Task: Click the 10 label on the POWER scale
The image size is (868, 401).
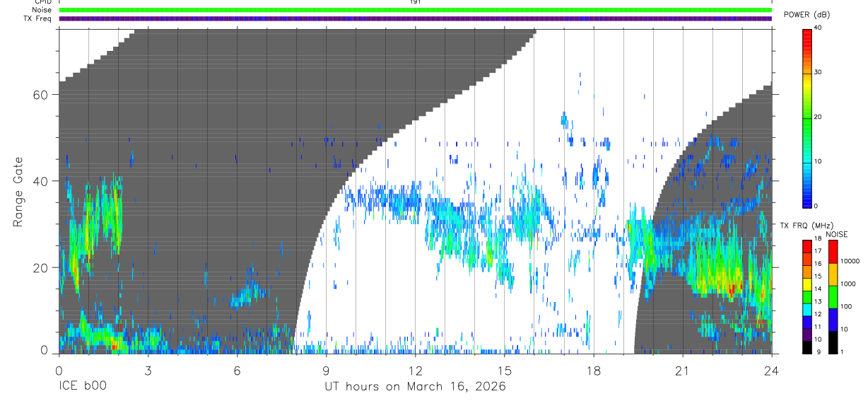Action: click(818, 161)
